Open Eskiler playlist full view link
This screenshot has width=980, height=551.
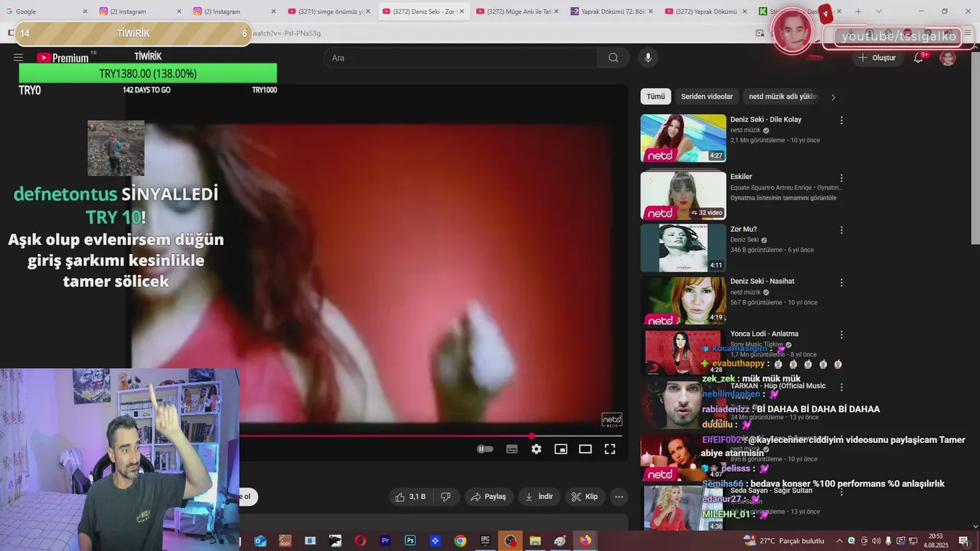tap(783, 198)
